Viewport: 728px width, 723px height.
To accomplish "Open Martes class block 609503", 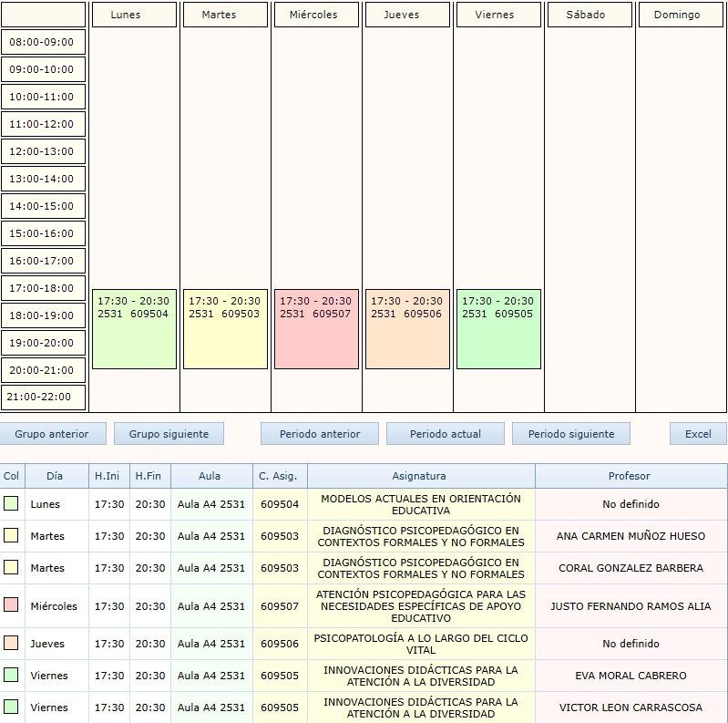I will click(225, 329).
